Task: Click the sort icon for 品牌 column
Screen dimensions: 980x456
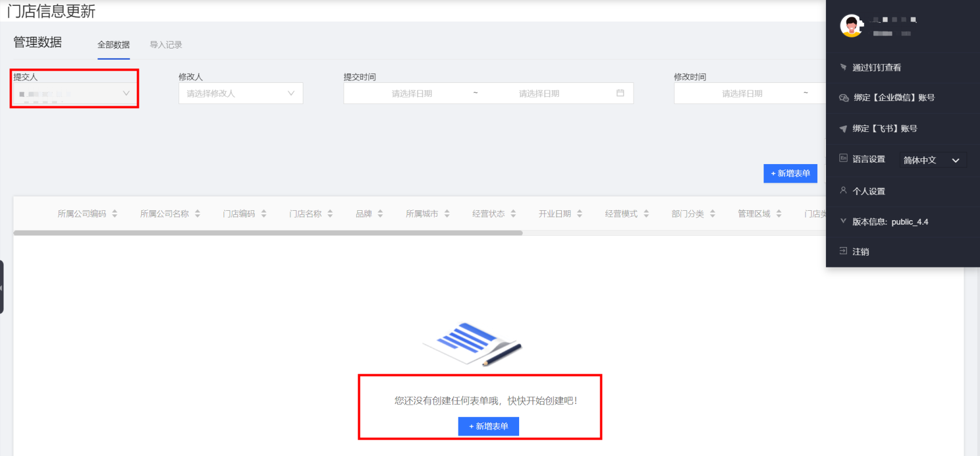Action: [x=380, y=214]
